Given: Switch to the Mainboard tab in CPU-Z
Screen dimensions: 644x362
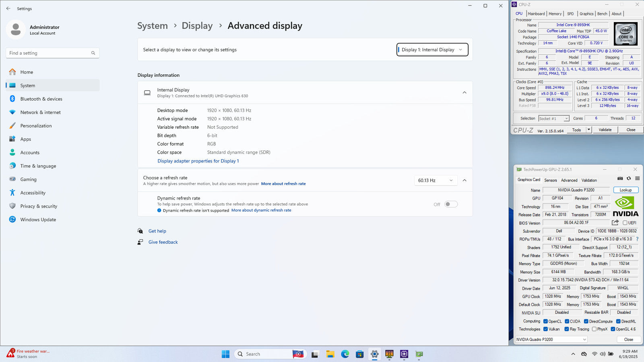Looking at the screenshot, I should (536, 14).
